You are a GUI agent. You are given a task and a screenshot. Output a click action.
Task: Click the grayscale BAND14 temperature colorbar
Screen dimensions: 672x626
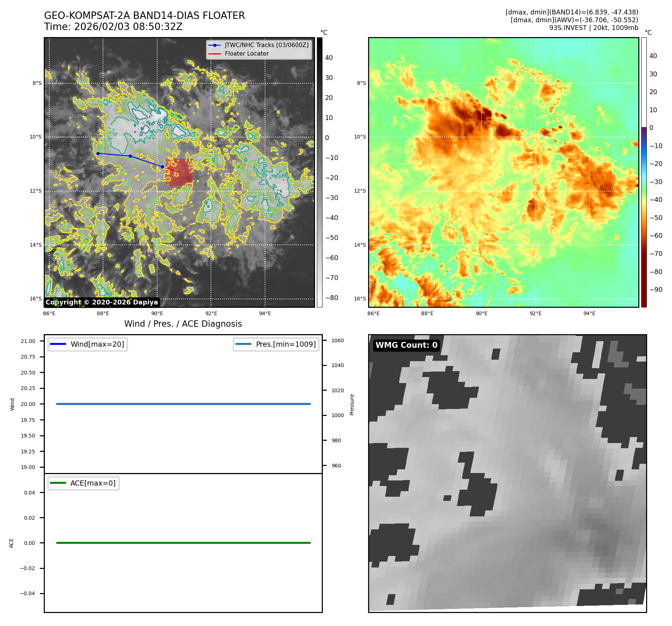pyautogui.click(x=320, y=172)
